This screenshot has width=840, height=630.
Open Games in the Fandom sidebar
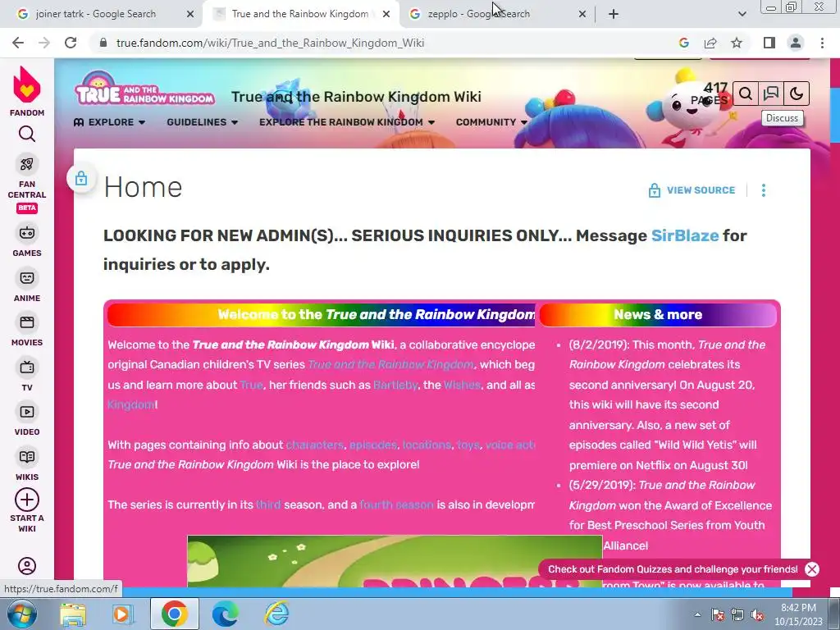pos(27,240)
